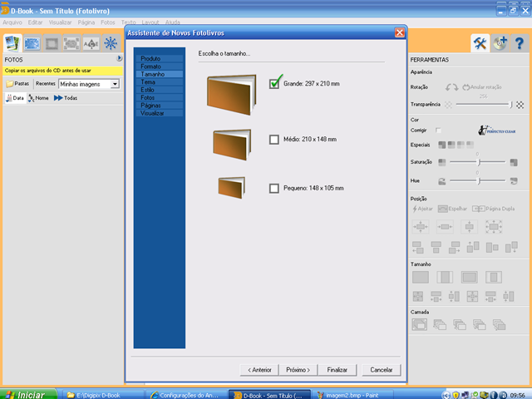This screenshot has height=399, width=532.
Task: Check the Pequeno 148 x 105 mm checkbox
Action: (x=273, y=189)
